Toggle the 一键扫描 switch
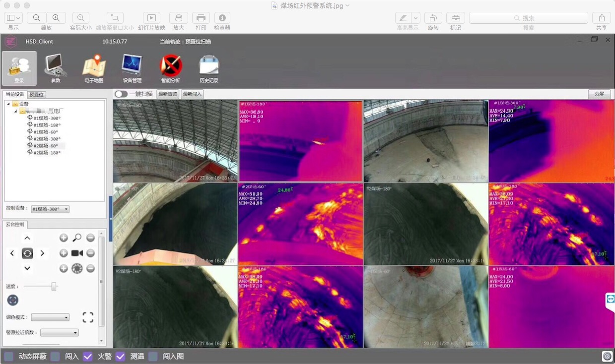Viewport: 615px width, 364px height. [121, 94]
